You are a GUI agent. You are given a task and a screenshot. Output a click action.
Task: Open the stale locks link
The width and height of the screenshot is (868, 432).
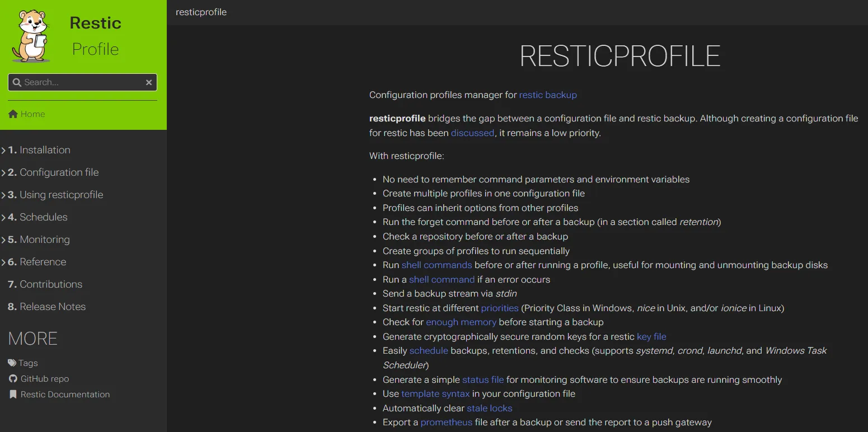tap(489, 408)
